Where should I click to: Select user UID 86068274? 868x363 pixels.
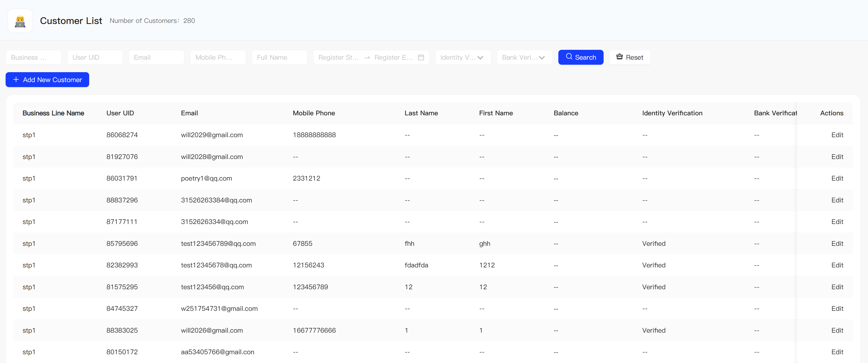coord(122,135)
